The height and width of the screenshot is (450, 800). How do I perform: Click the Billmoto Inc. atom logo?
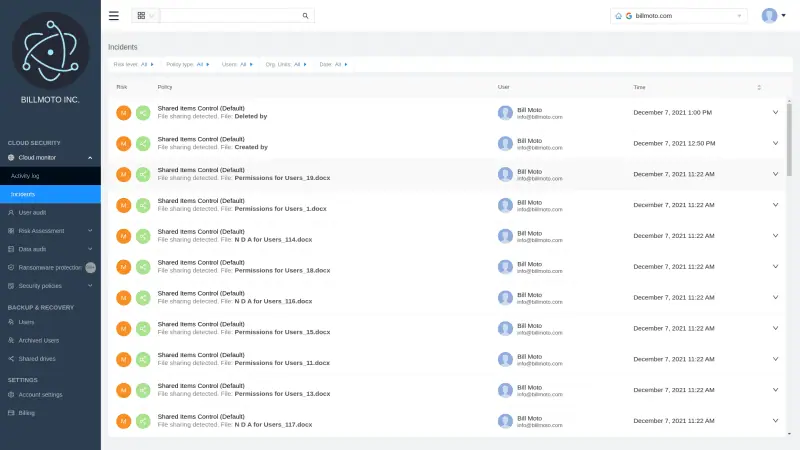coord(51,51)
